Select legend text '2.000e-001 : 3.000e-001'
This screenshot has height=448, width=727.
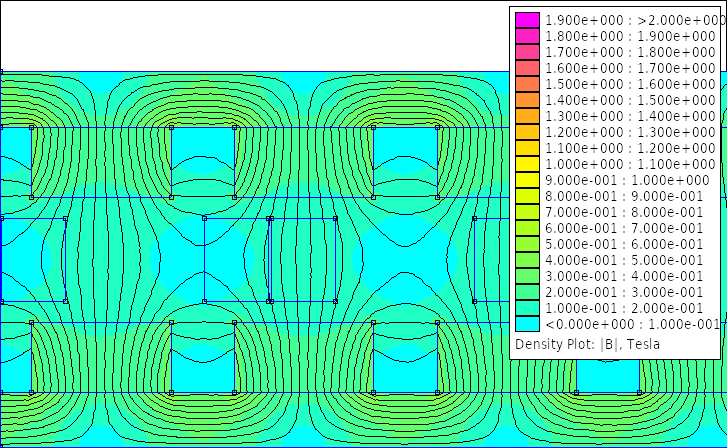(x=624, y=292)
